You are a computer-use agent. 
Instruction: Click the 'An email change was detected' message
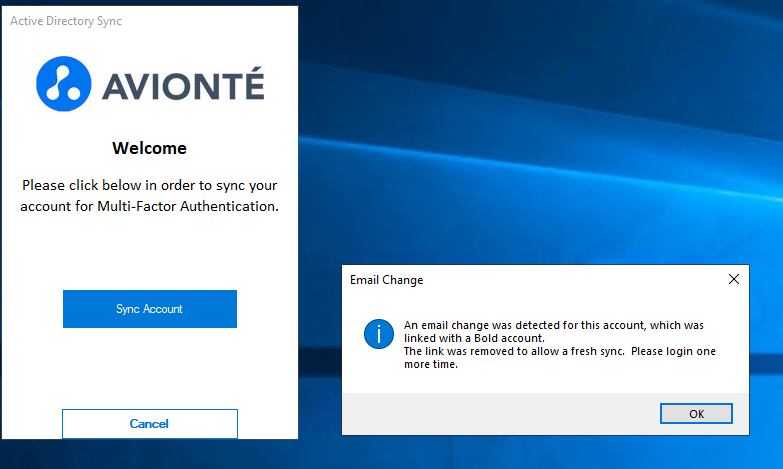[x=554, y=332]
